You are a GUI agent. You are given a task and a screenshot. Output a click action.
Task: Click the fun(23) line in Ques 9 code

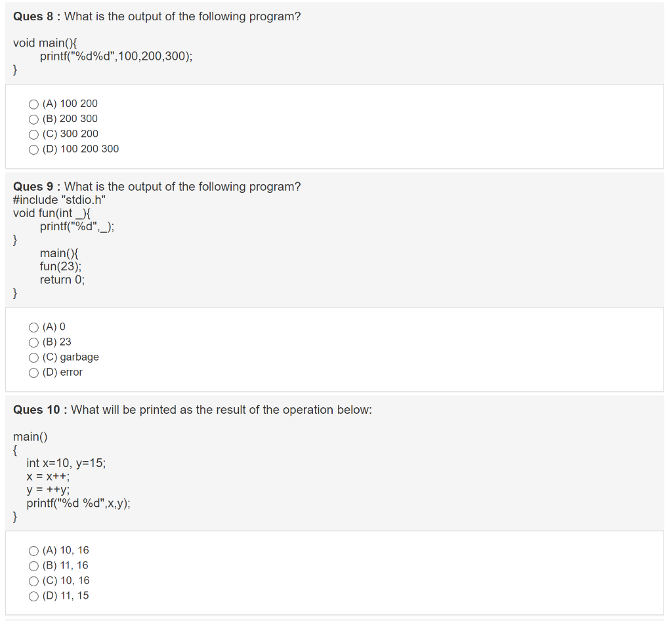tap(60, 266)
